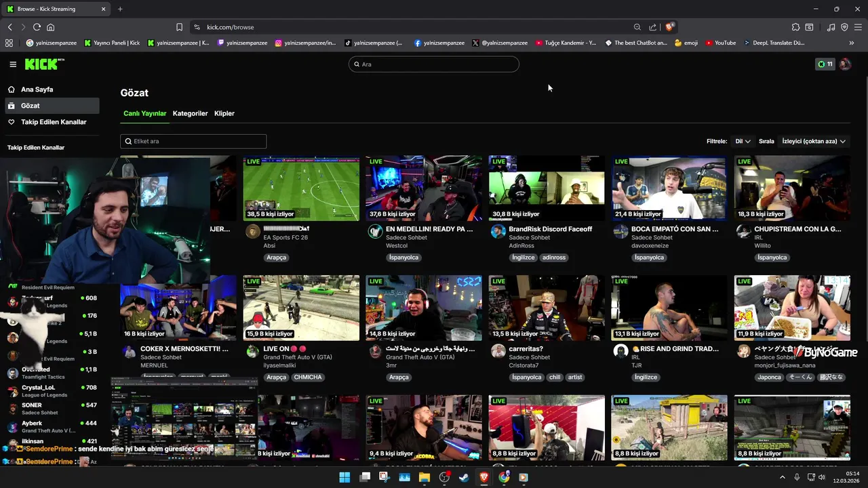868x488 pixels.
Task: Reload the page with the refresh icon
Action: coord(37,27)
